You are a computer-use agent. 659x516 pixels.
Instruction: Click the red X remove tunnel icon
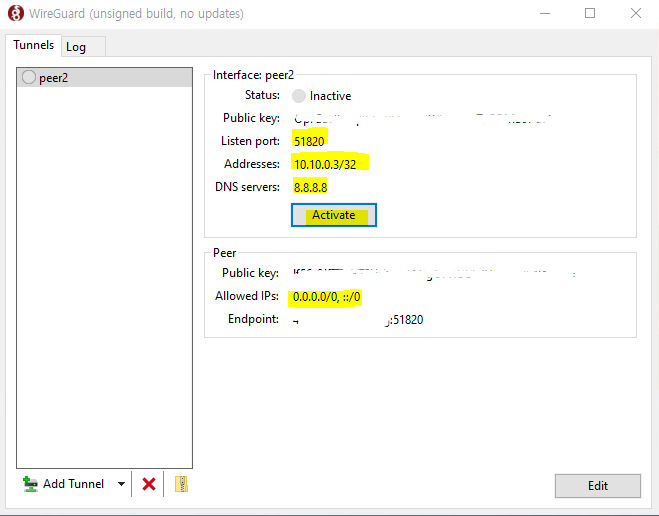[149, 484]
